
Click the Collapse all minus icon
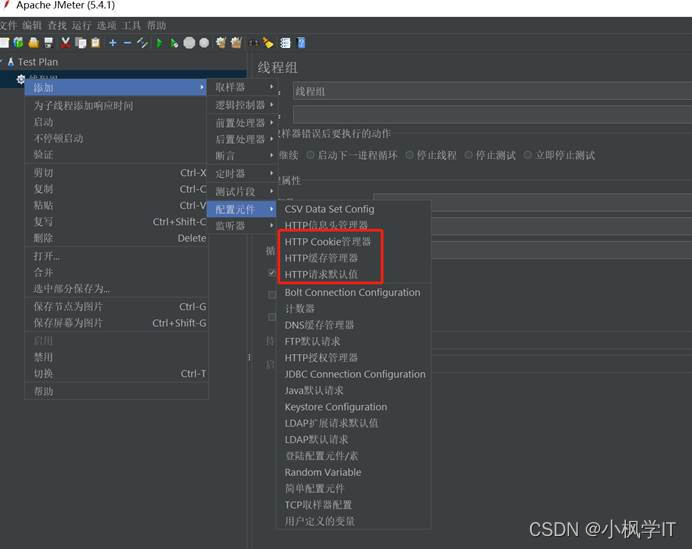coord(128,43)
